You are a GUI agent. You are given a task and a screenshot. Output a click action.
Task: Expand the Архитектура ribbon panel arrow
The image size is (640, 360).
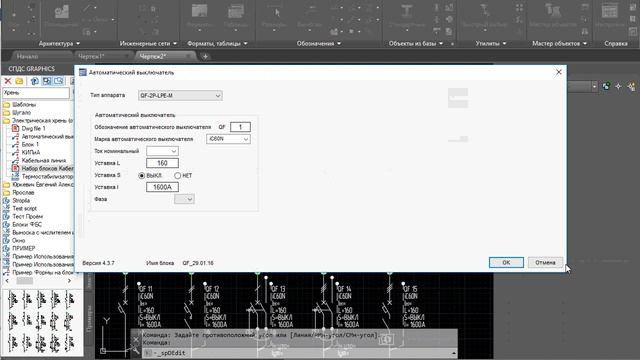pyautogui.click(x=78, y=43)
